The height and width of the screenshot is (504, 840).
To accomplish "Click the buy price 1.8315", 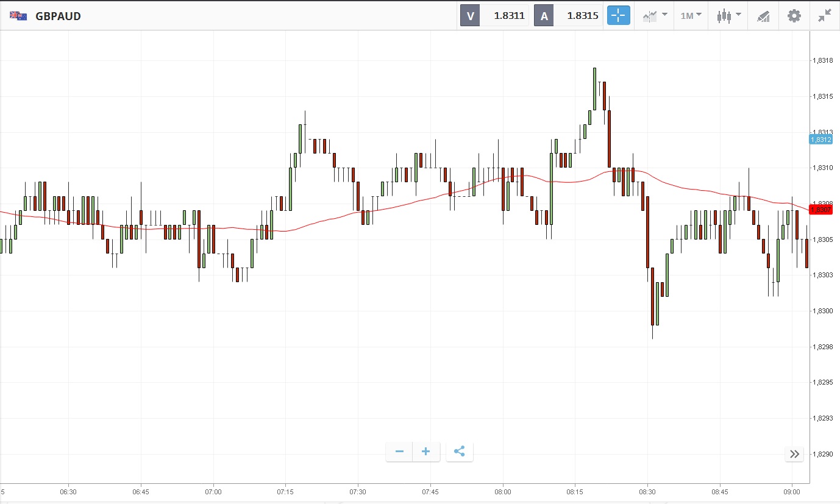I will click(582, 16).
